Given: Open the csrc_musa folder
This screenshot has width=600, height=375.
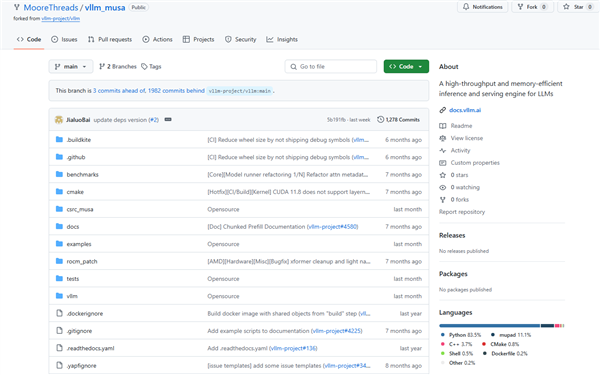Looking at the screenshot, I should pos(80,209).
